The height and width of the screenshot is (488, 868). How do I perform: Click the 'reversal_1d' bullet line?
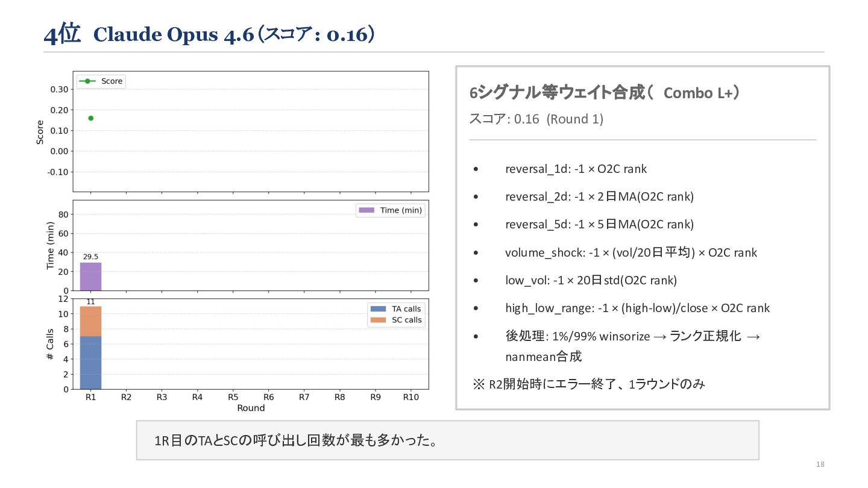click(x=576, y=169)
